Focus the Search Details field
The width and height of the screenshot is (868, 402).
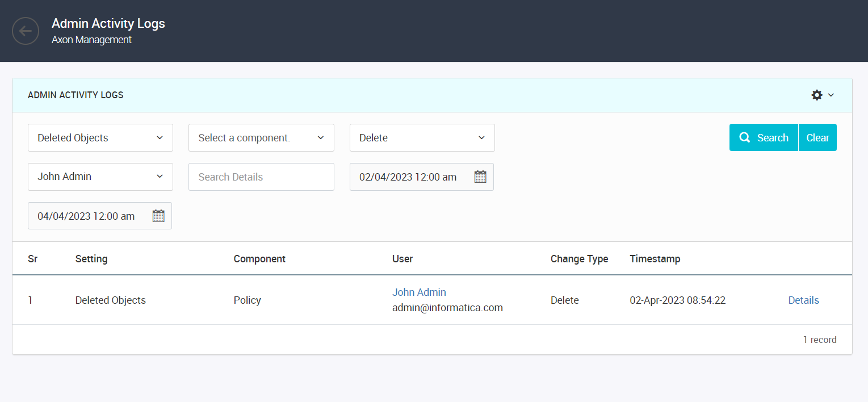tap(261, 177)
